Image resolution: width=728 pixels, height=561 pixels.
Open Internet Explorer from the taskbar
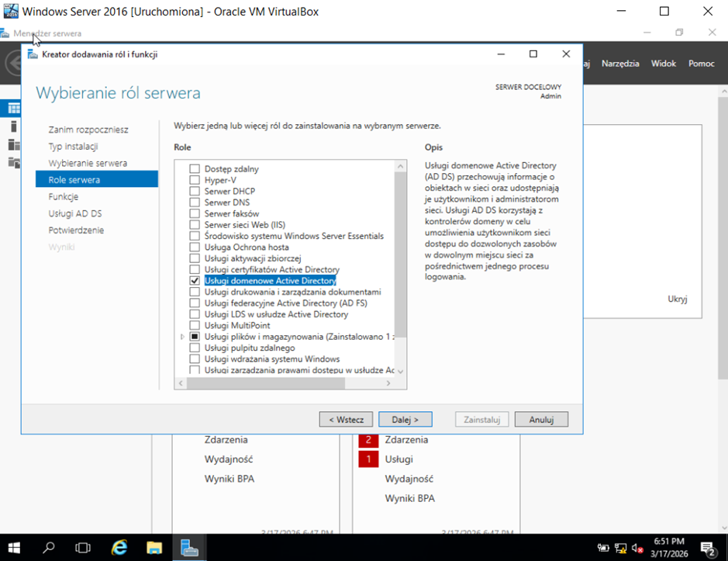[x=119, y=547]
